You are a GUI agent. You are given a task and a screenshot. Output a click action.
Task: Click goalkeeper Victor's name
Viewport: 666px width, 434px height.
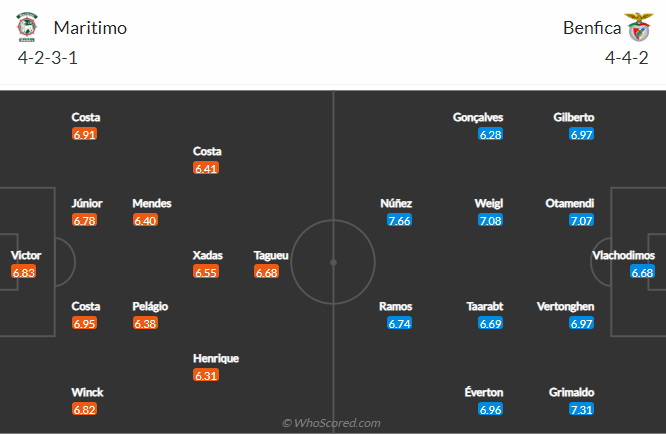(26, 255)
